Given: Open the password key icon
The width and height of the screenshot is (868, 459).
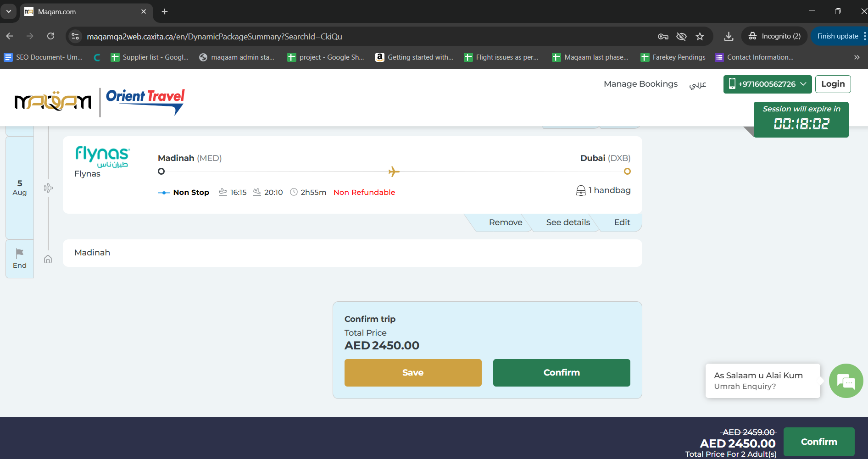Looking at the screenshot, I should (x=663, y=36).
